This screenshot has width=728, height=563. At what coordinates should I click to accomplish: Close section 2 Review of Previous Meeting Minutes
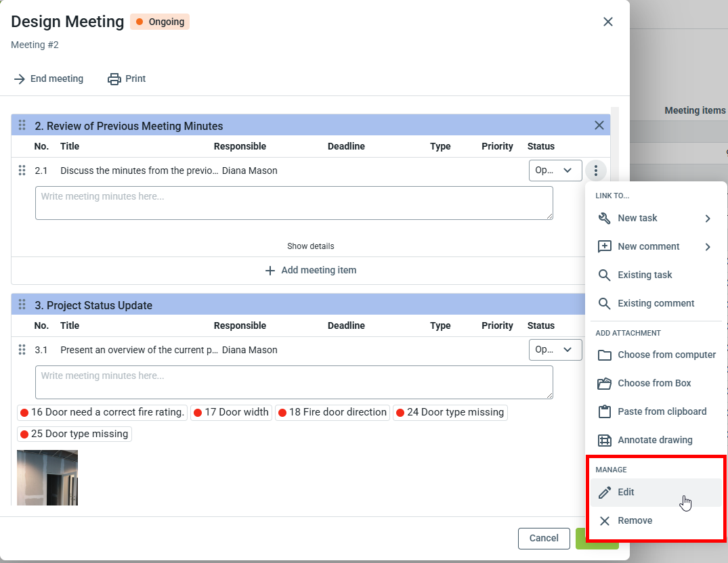[599, 125]
